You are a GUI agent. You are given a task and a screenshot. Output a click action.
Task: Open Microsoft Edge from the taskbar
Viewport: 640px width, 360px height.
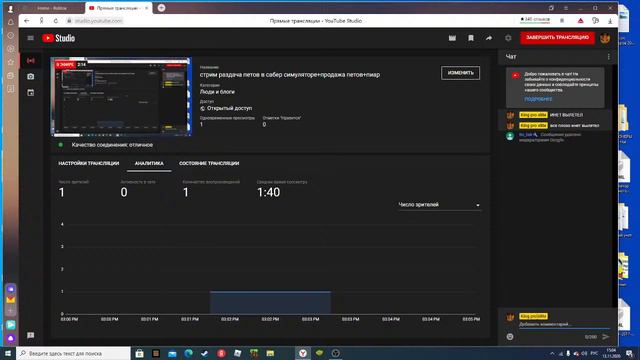tap(188, 353)
